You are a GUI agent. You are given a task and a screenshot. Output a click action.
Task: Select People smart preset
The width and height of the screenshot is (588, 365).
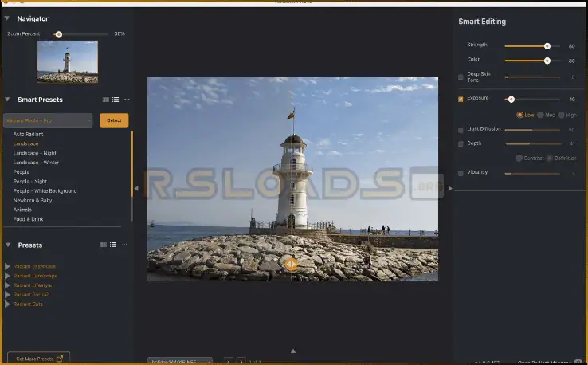[21, 172]
